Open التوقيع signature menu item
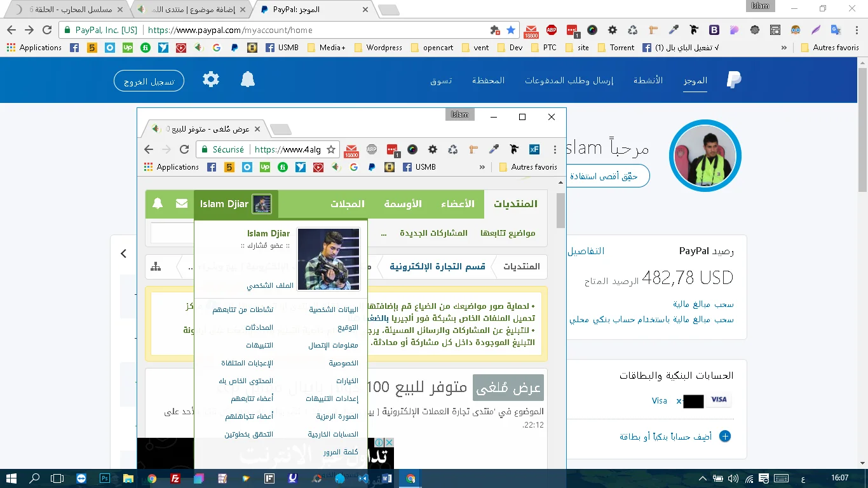Screen dimensions: 868x488 point(348,328)
